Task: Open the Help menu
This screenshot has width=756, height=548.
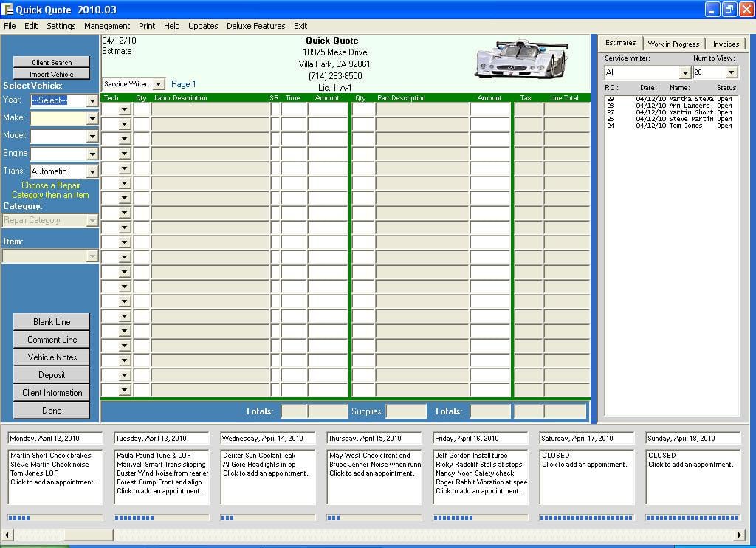Action: coord(171,26)
